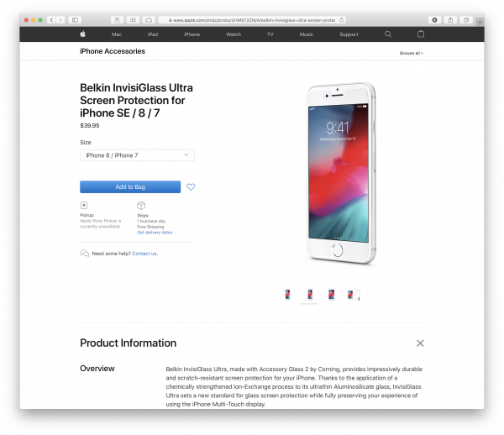Click the Contact us link
The height and width of the screenshot is (435, 504).
(x=145, y=254)
